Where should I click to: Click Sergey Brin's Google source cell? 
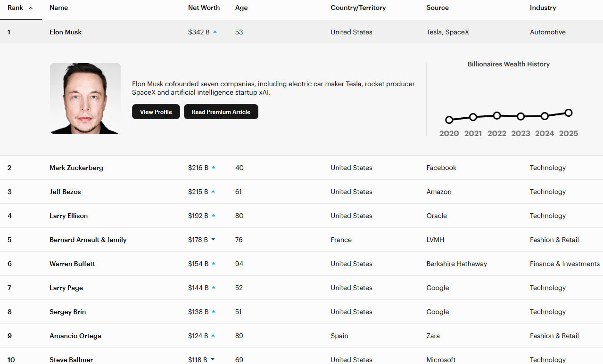pos(438,312)
